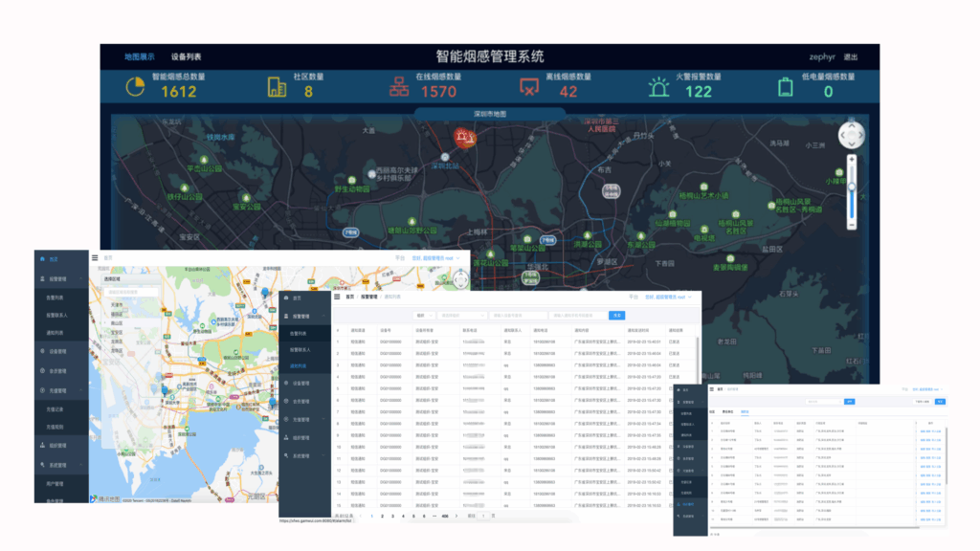Image resolution: width=980 pixels, height=551 pixels.
Task: Switch to the 地图展示 tab
Action: point(140,56)
